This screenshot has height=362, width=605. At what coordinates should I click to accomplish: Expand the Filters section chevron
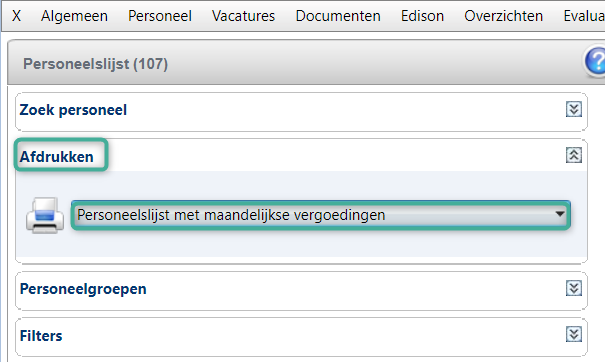[574, 334]
